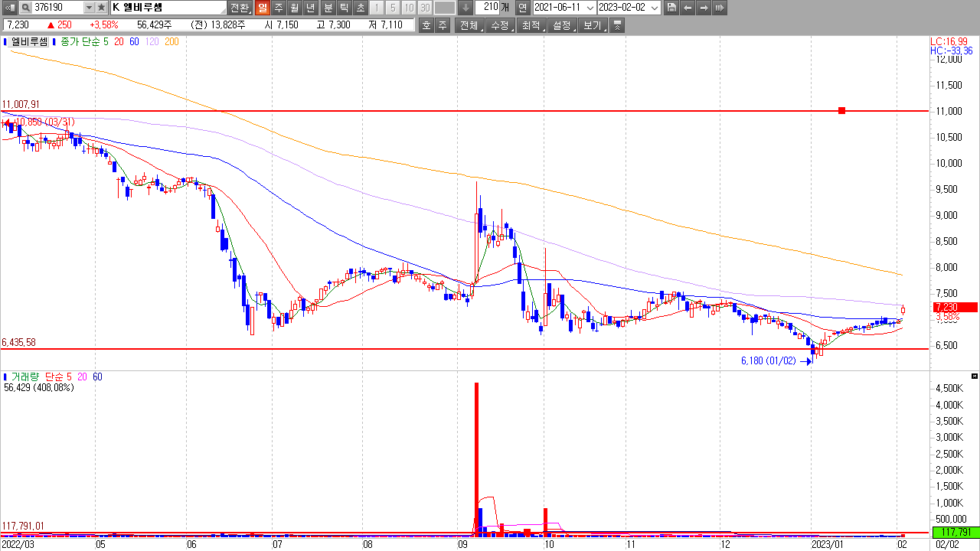Click the LC:16.99 indicator text
This screenshot has width=980, height=551.
click(x=949, y=41)
